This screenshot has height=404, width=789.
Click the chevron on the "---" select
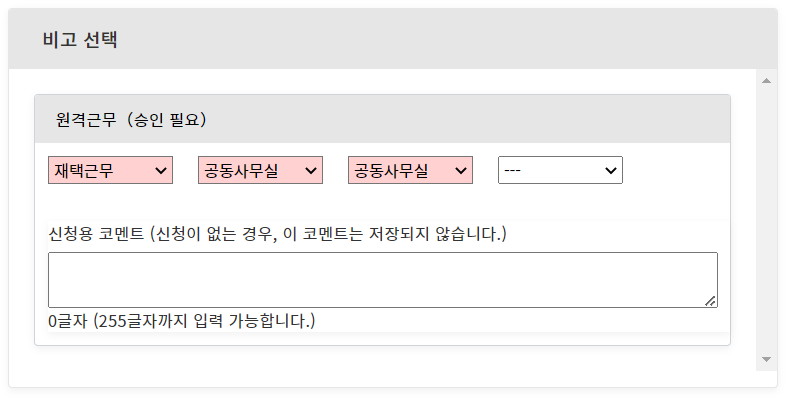point(611,171)
